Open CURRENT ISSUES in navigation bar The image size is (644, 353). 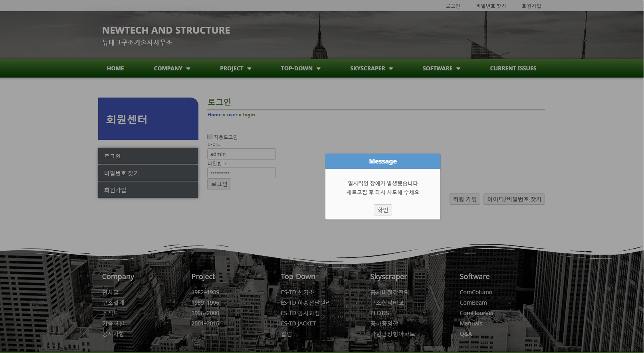click(x=513, y=68)
